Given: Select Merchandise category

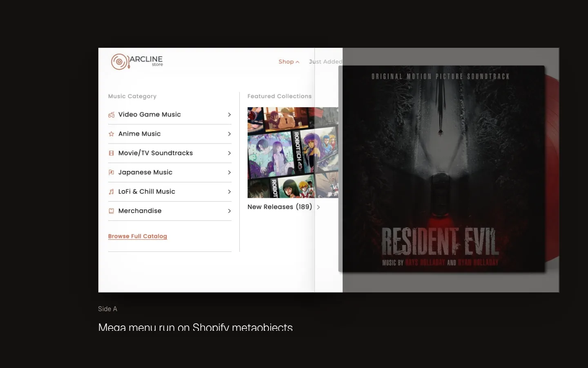Looking at the screenshot, I should (x=170, y=211).
